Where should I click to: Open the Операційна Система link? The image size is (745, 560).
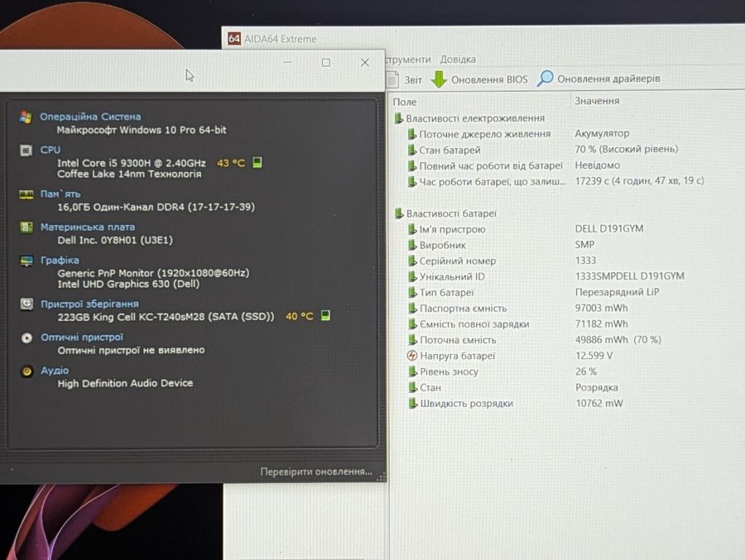pyautogui.click(x=90, y=117)
